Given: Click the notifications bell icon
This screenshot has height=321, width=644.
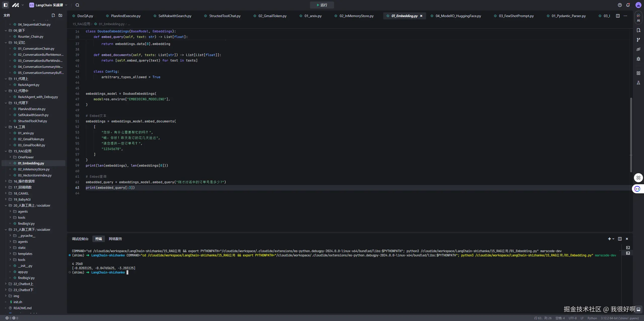Looking at the screenshot, I should pyautogui.click(x=628, y=5).
